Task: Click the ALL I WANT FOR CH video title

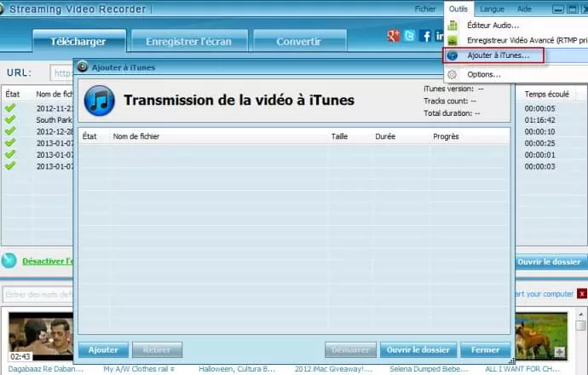Action: pyautogui.click(x=522, y=369)
